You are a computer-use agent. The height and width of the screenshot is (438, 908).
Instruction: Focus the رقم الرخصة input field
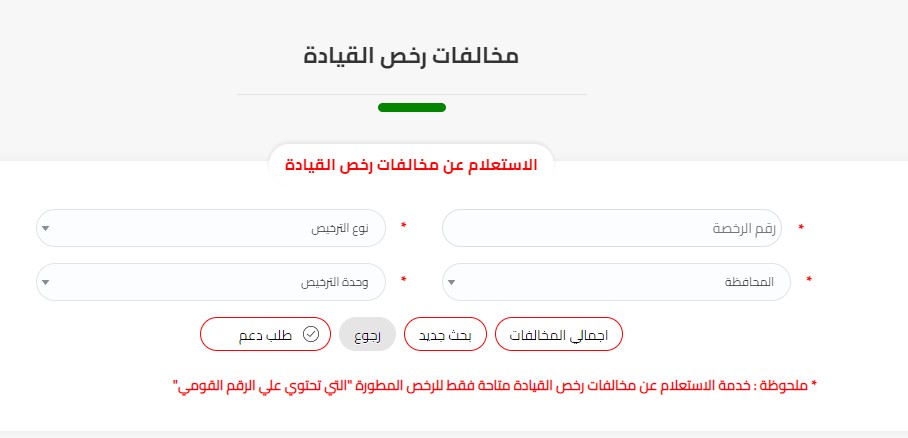click(x=615, y=228)
